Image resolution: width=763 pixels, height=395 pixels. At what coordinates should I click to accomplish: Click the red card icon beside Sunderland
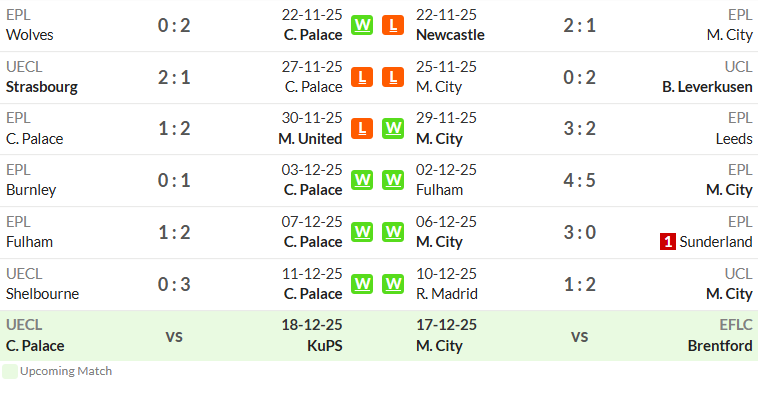pyautogui.click(x=668, y=242)
